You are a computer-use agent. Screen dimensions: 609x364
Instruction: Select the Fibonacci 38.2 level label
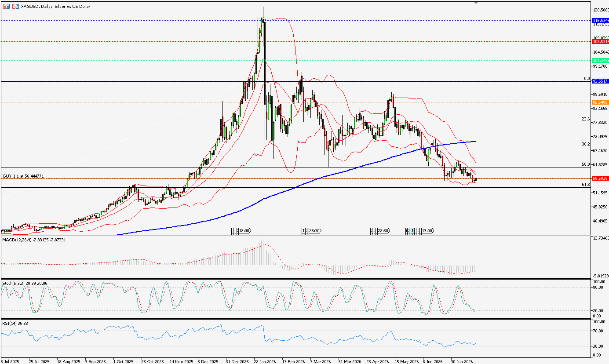click(586, 144)
